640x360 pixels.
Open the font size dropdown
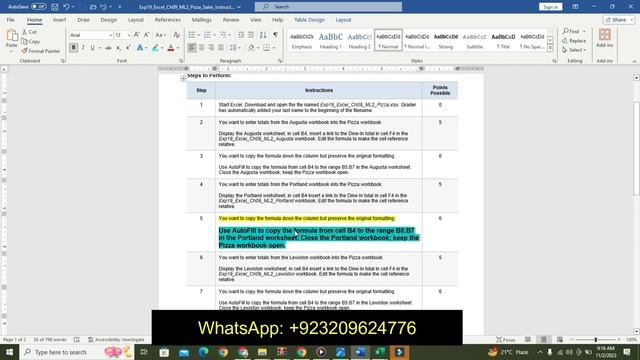(129, 36)
